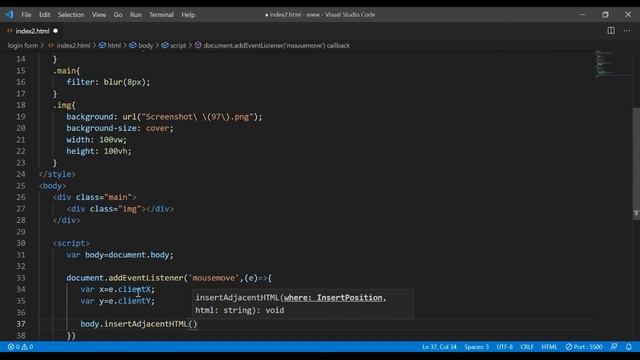Click the insertAdjacentHTML signature tooltip

302,304
